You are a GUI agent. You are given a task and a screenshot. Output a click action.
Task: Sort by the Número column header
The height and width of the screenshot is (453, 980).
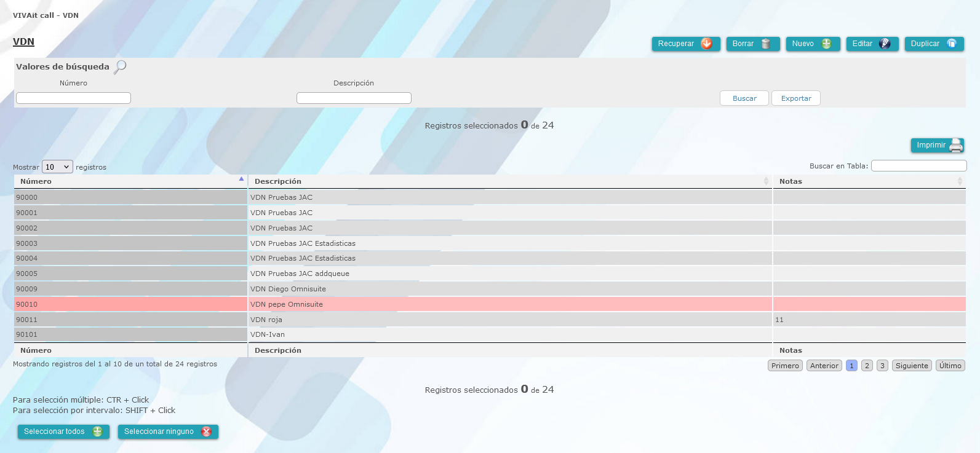[x=130, y=181]
